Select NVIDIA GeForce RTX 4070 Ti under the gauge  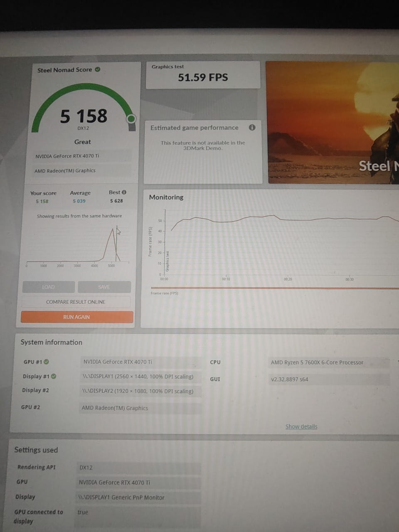coord(82,156)
